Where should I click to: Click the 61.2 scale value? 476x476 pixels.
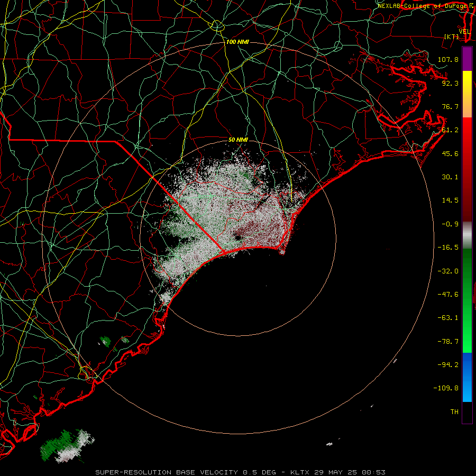[x=450, y=130]
